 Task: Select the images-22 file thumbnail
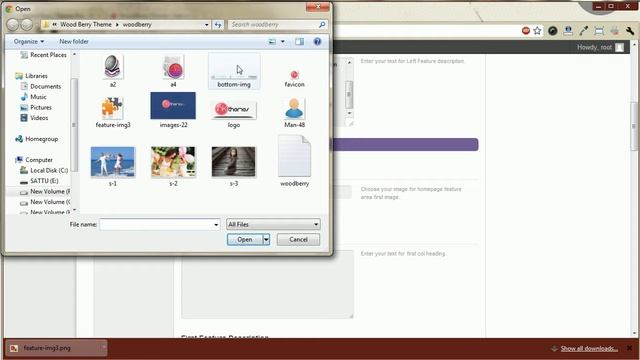173,110
